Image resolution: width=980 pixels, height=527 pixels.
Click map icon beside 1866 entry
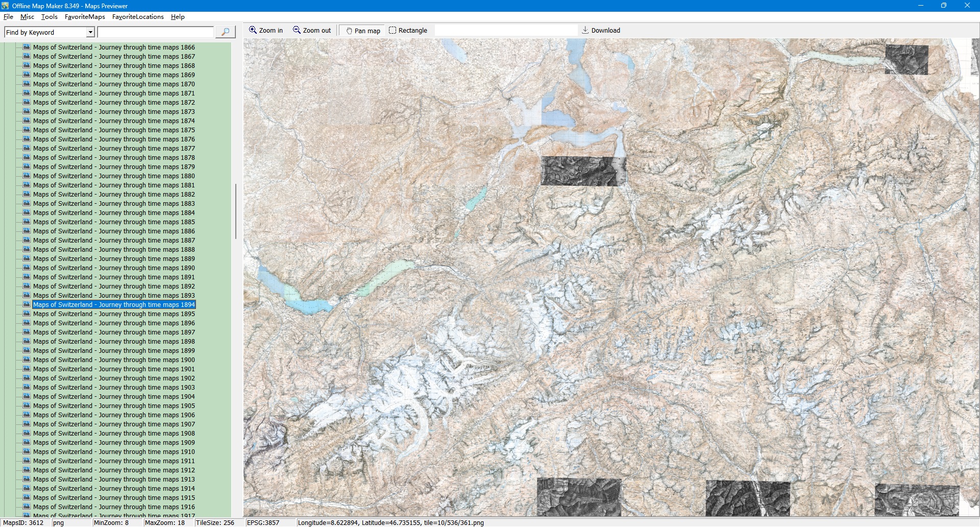pos(27,47)
